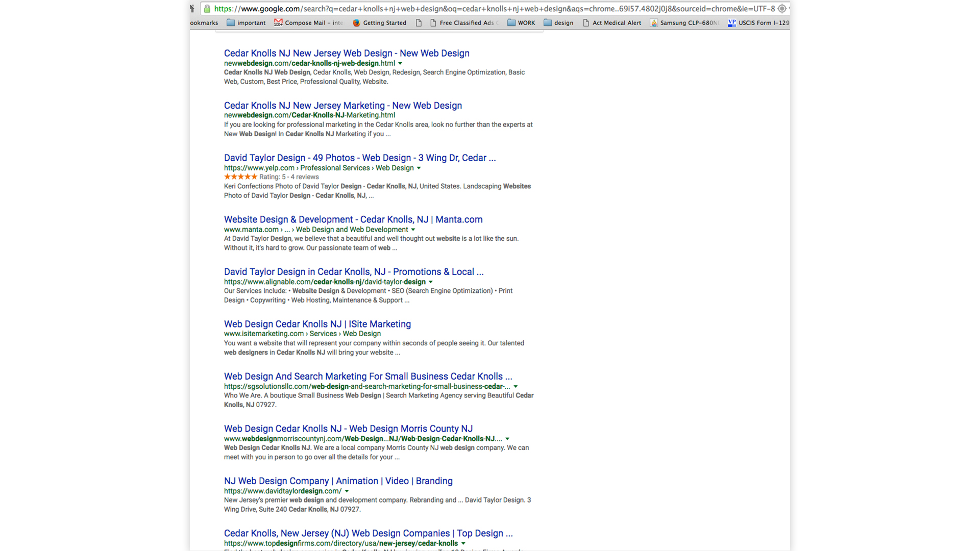
Task: Click the URL text in address bar
Action: click(x=494, y=9)
